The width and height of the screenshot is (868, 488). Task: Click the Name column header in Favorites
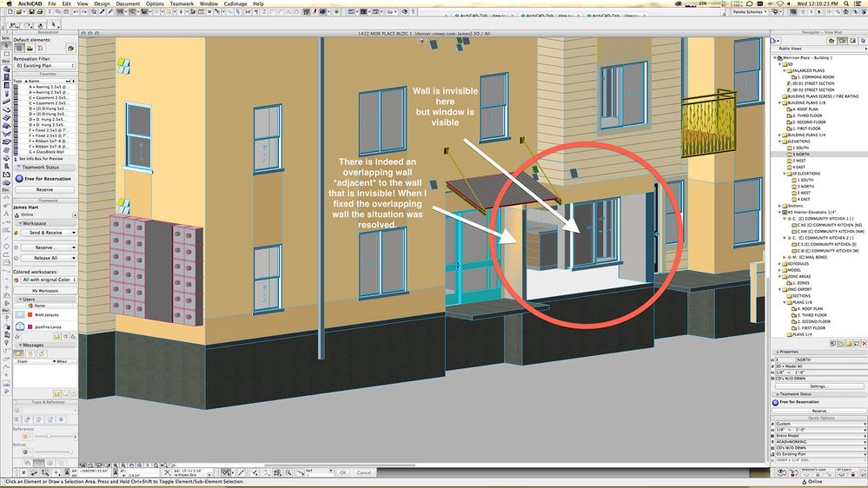click(x=34, y=82)
